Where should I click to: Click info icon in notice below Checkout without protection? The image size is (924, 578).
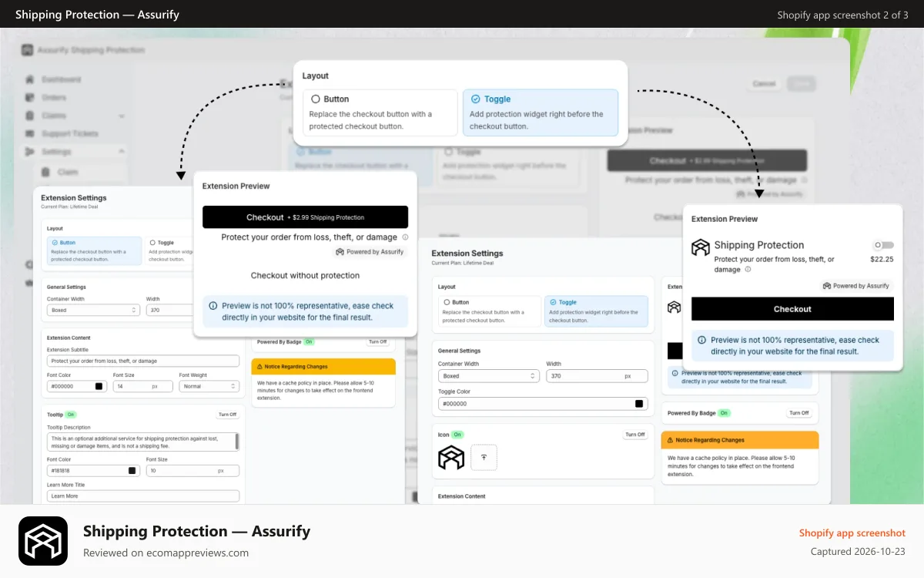tap(213, 306)
